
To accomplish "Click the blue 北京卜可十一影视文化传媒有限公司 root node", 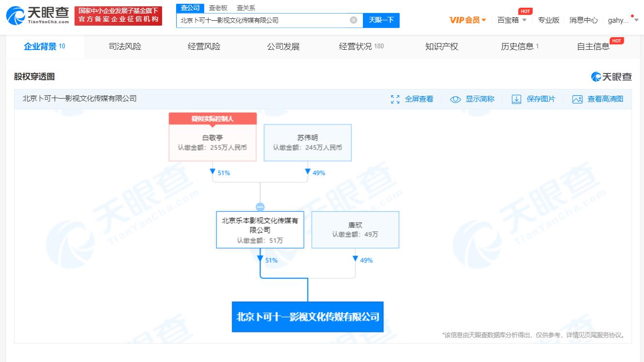I will pos(308,317).
